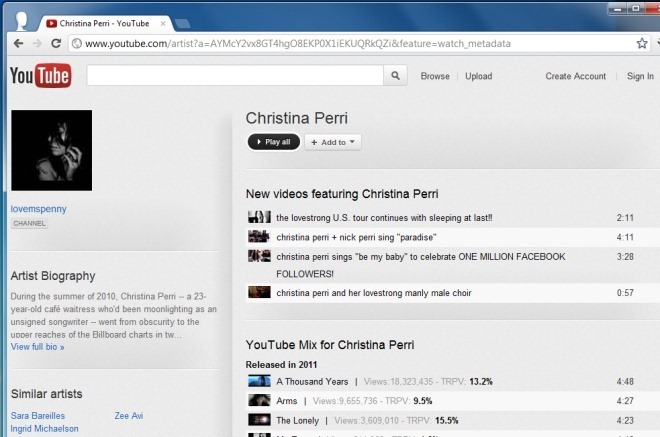Screen dimensions: 660x437
Task: Play 'be my baby' ONE MILLION FACEBOOK video
Action: (x=420, y=265)
